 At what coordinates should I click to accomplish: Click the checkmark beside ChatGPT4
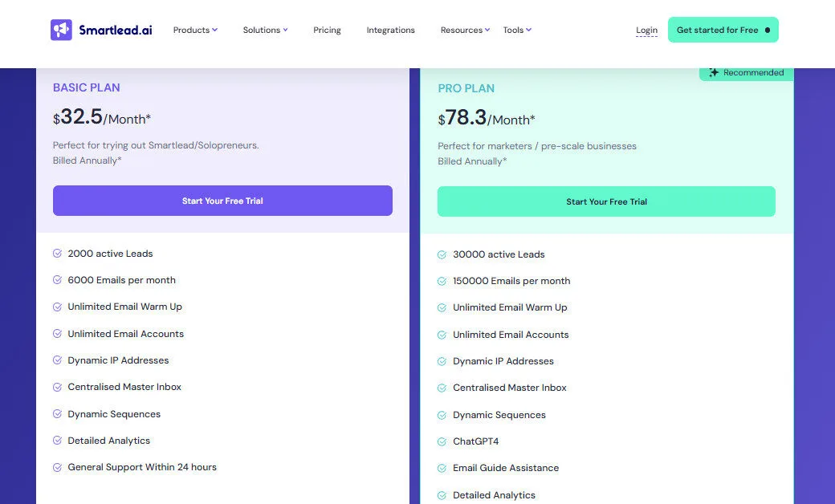(442, 441)
